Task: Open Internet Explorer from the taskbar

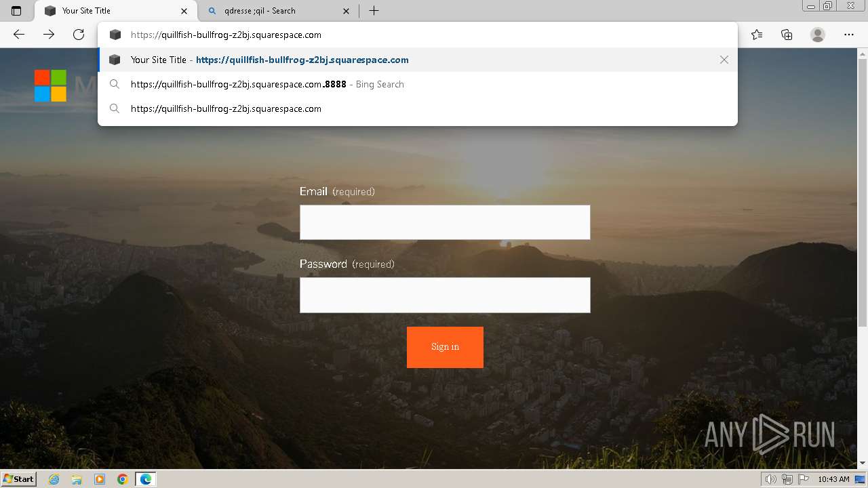Action: [x=54, y=479]
